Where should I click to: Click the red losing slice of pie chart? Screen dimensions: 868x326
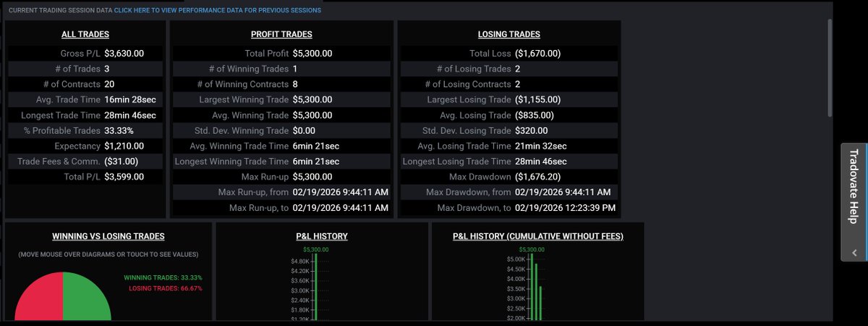(40, 298)
